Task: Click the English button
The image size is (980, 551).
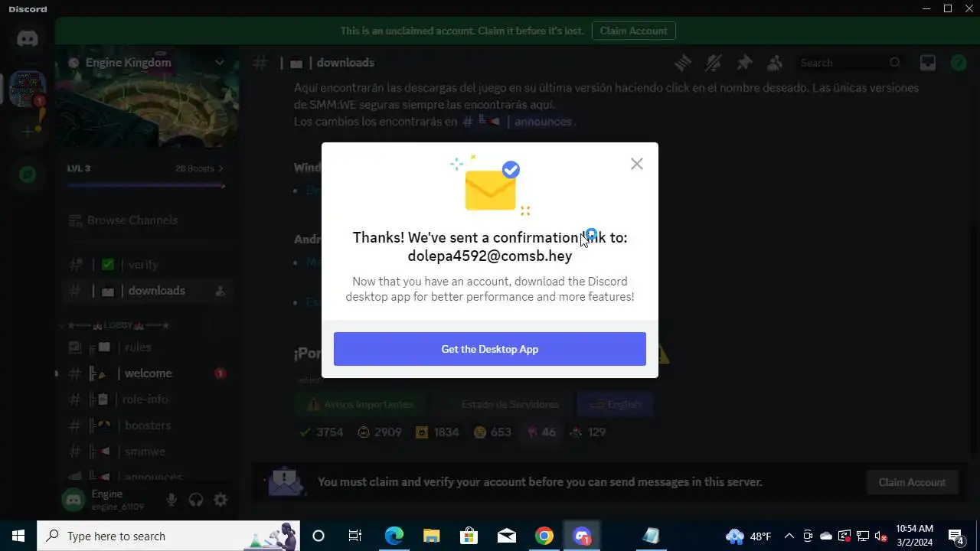Action: click(x=614, y=404)
